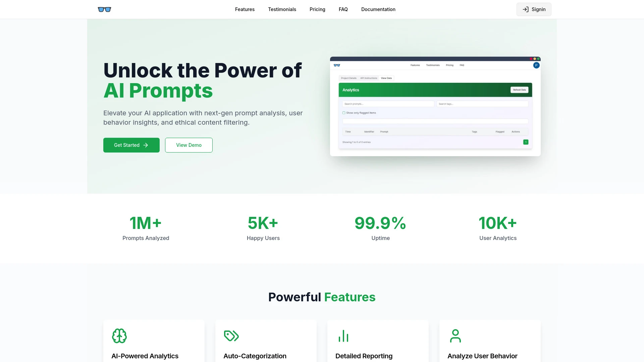
Task: Select the Pricing menu item
Action: coord(317,9)
